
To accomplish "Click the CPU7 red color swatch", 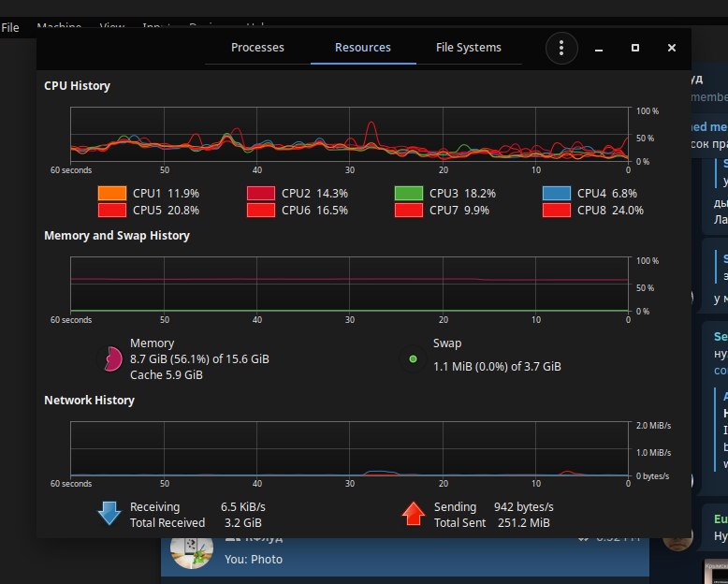I will point(409,210).
